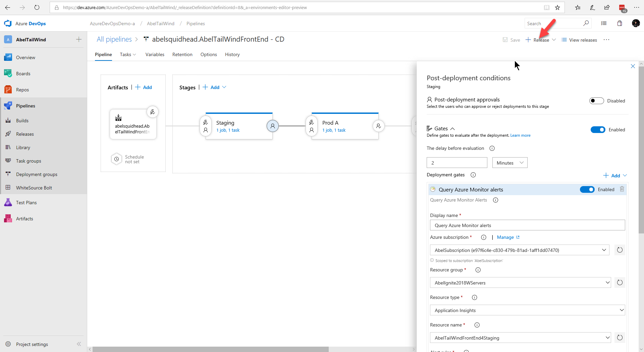
Task: Refresh the Azure subscription list
Action: pos(620,250)
